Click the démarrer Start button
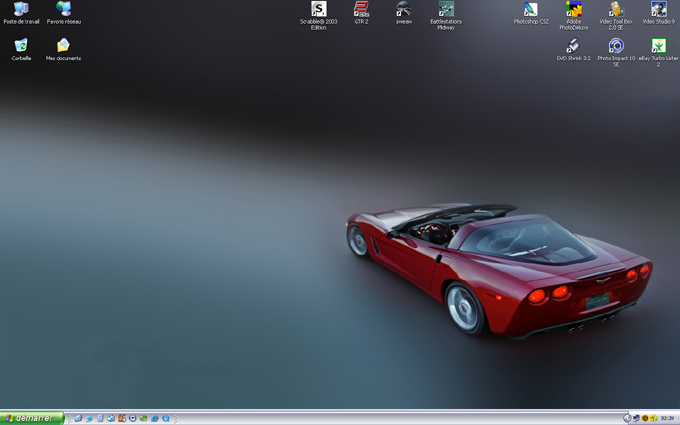 (32, 418)
